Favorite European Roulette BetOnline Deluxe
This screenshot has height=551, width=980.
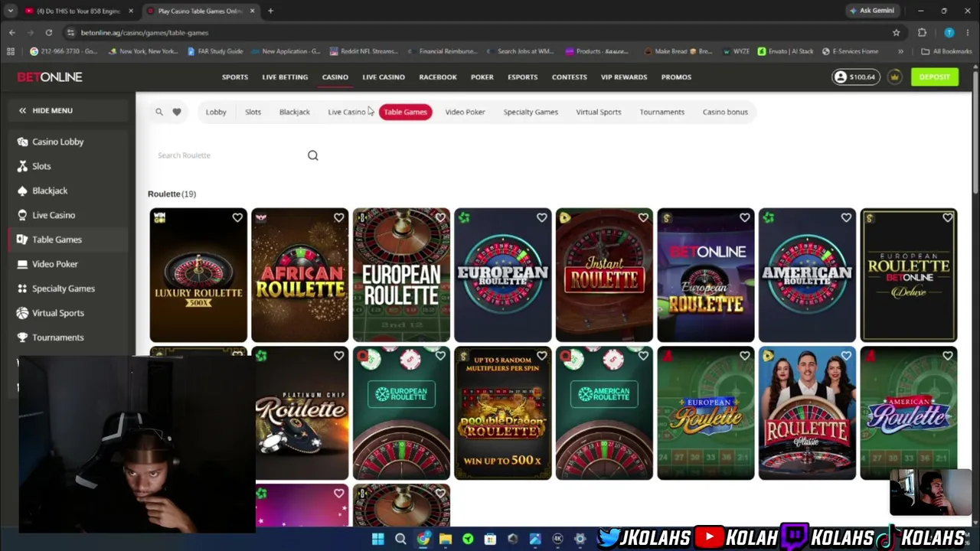947,218
